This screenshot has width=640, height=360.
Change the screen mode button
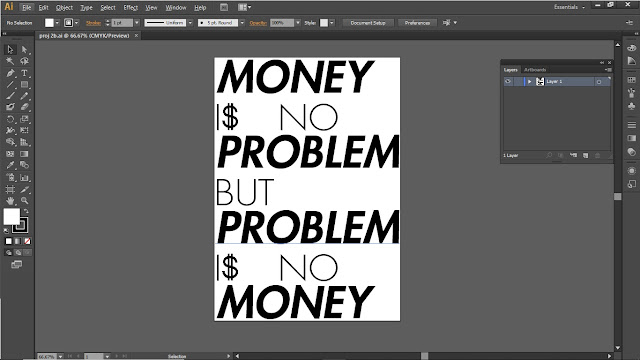click(x=17, y=264)
